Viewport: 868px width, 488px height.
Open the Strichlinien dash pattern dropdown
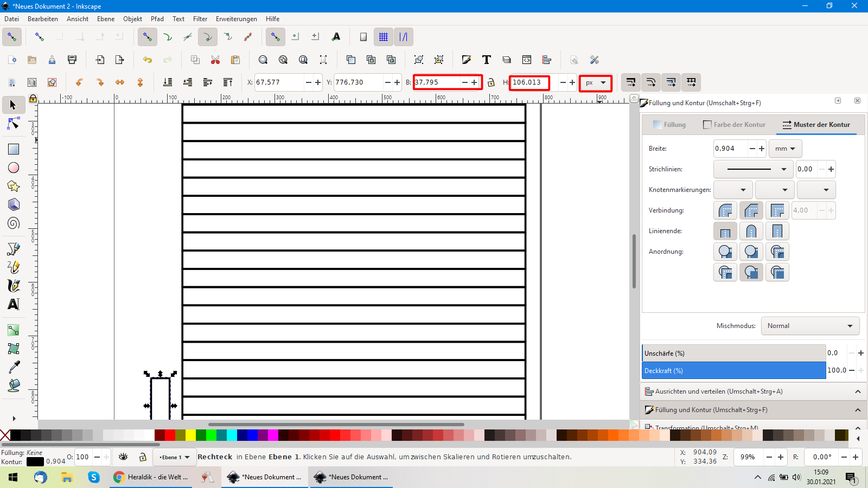[753, 169]
